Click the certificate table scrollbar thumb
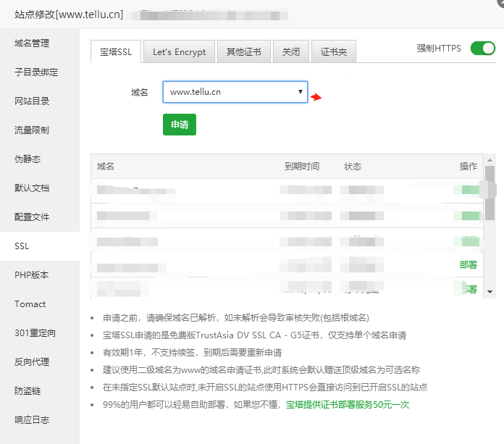The image size is (504, 444). (x=490, y=193)
